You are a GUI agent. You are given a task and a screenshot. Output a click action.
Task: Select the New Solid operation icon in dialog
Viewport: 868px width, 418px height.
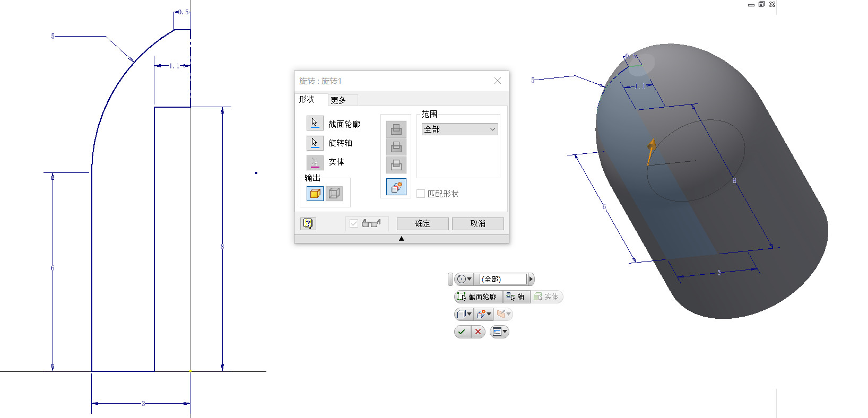click(396, 187)
